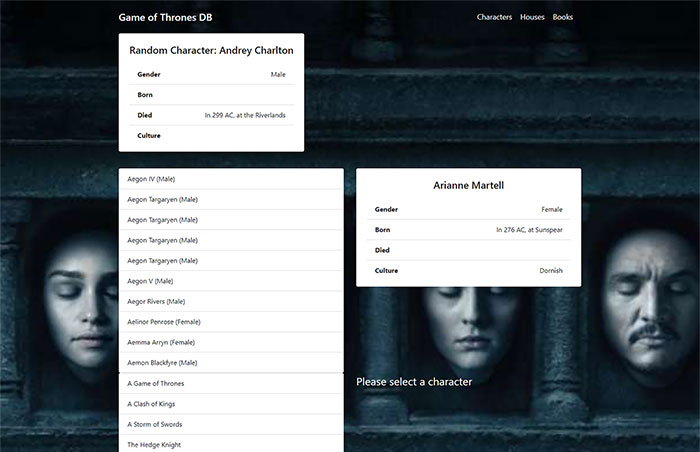
Task: Open the book A Clash of Kings
Action: 231,404
